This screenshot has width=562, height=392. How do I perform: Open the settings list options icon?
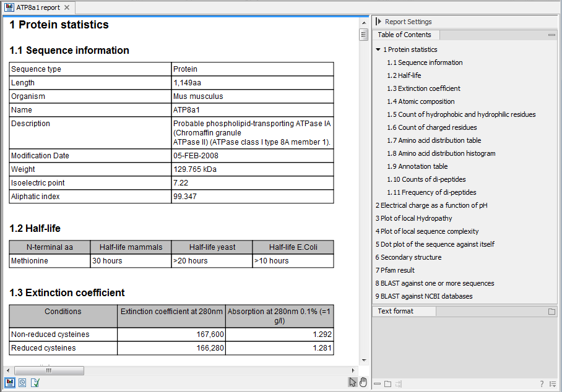click(552, 384)
